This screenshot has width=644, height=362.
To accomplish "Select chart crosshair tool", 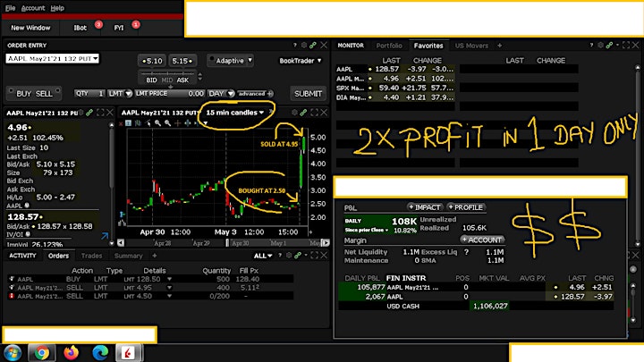I will click(177, 122).
